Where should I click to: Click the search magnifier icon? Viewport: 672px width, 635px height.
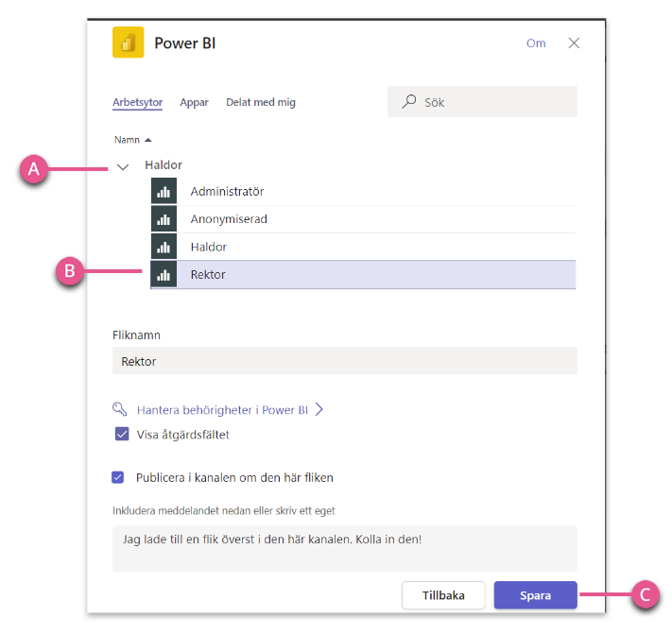click(x=409, y=101)
